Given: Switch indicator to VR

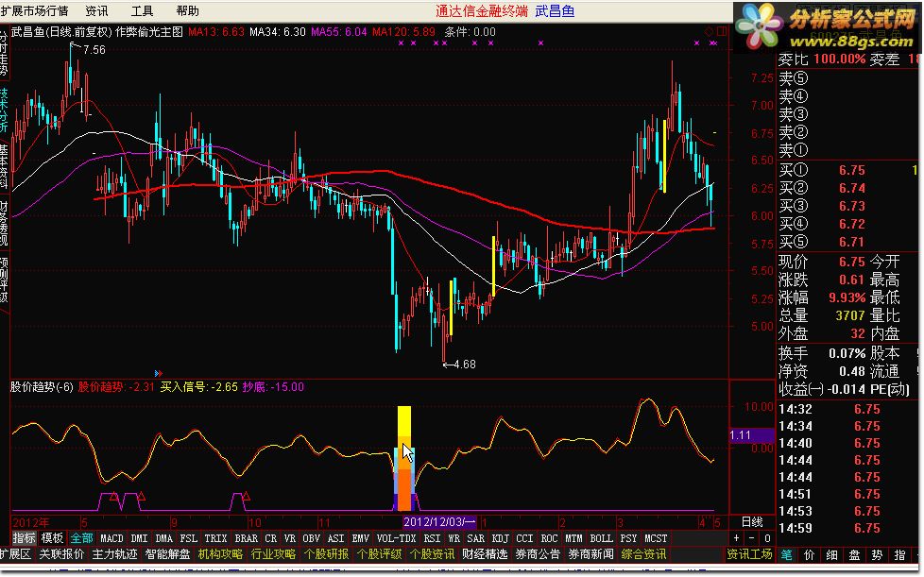Looking at the screenshot, I should tap(289, 538).
